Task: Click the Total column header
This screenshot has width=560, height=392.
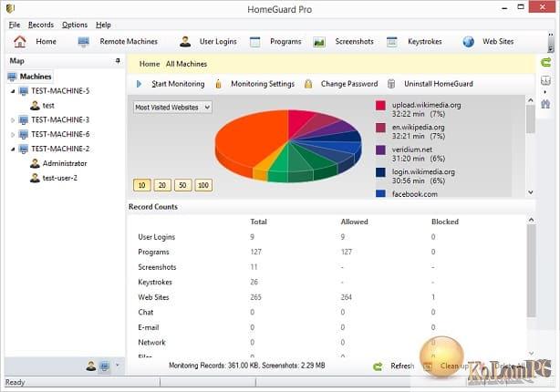Action: pos(259,222)
